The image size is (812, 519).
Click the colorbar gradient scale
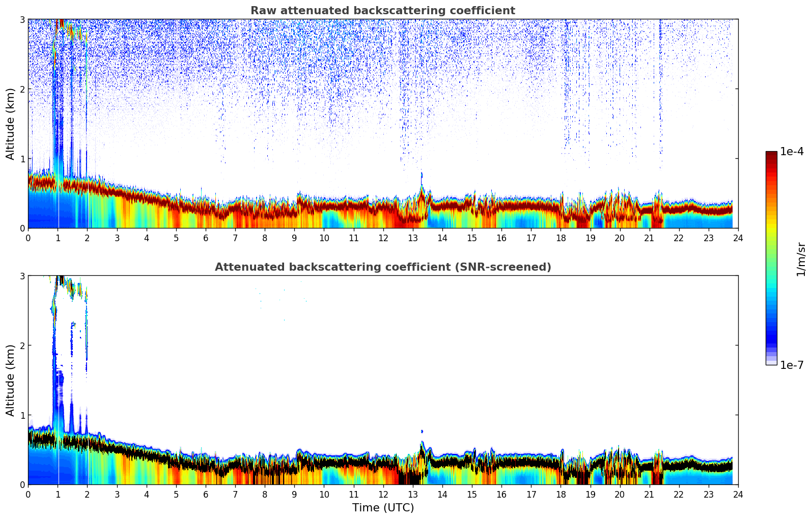(x=771, y=258)
